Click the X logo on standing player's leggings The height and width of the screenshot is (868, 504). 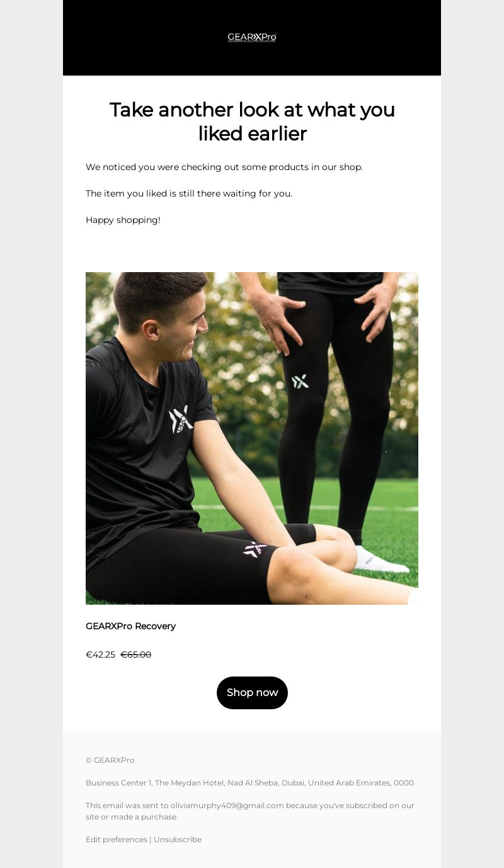[300, 381]
